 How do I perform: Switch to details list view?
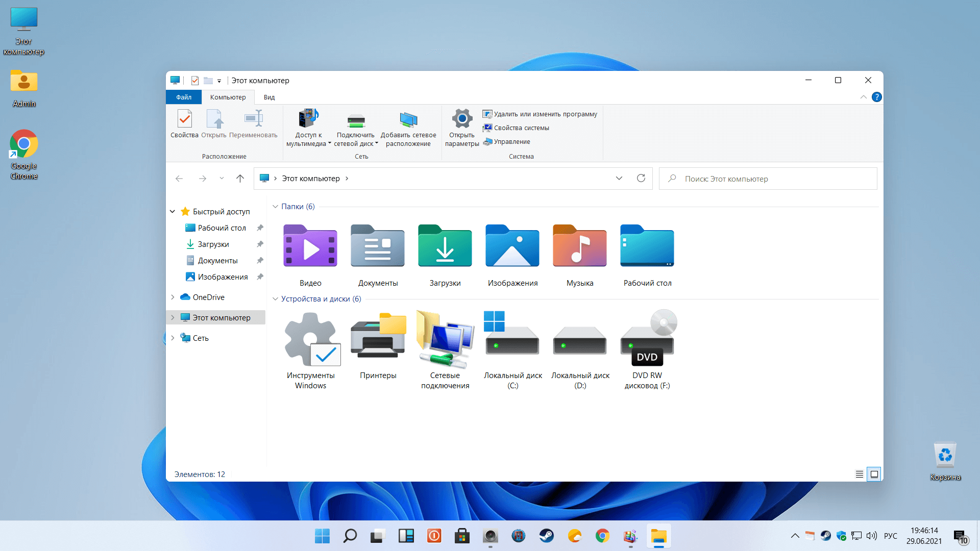860,474
